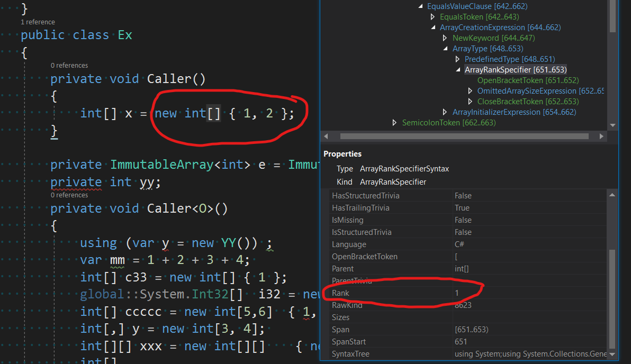The width and height of the screenshot is (631, 364).
Task: Open the '1 reference' CodeLens link
Action: point(37,22)
